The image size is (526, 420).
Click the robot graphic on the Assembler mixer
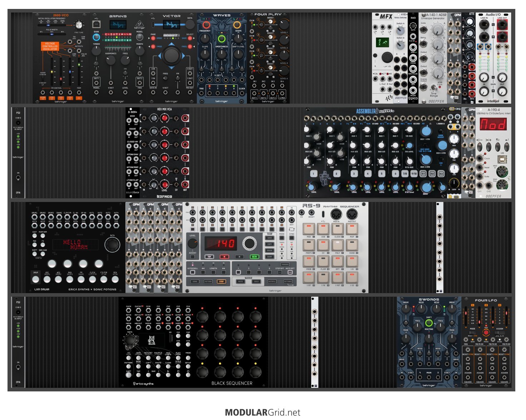tap(325, 178)
